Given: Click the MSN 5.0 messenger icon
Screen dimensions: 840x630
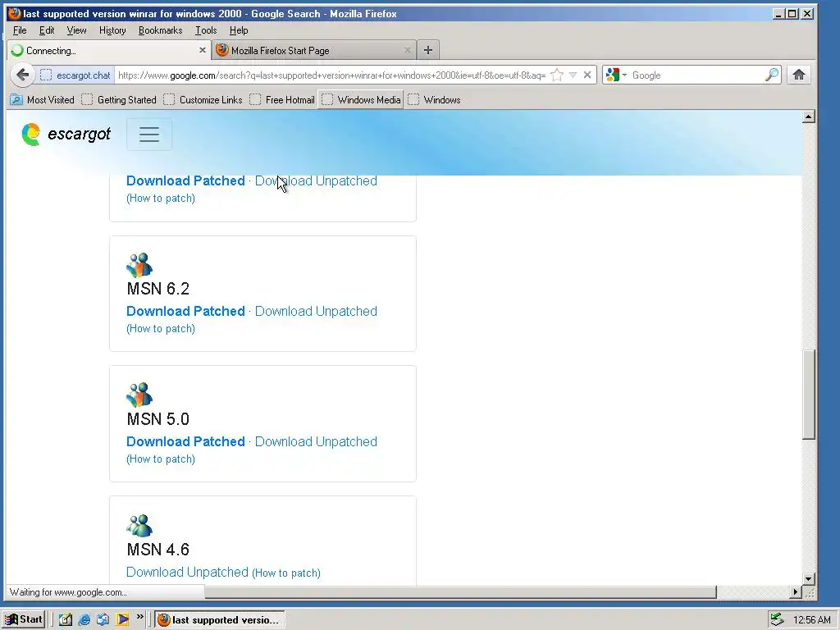Looking at the screenshot, I should (x=139, y=395).
